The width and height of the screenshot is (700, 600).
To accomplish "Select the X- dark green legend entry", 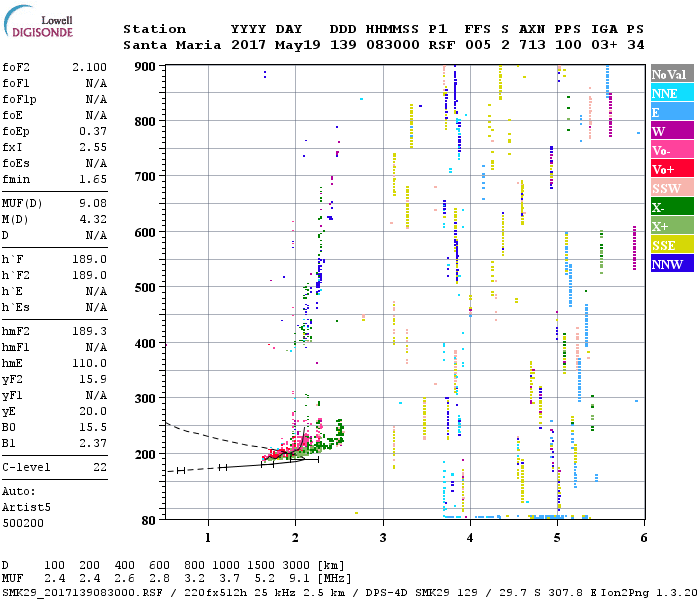I will [672, 207].
